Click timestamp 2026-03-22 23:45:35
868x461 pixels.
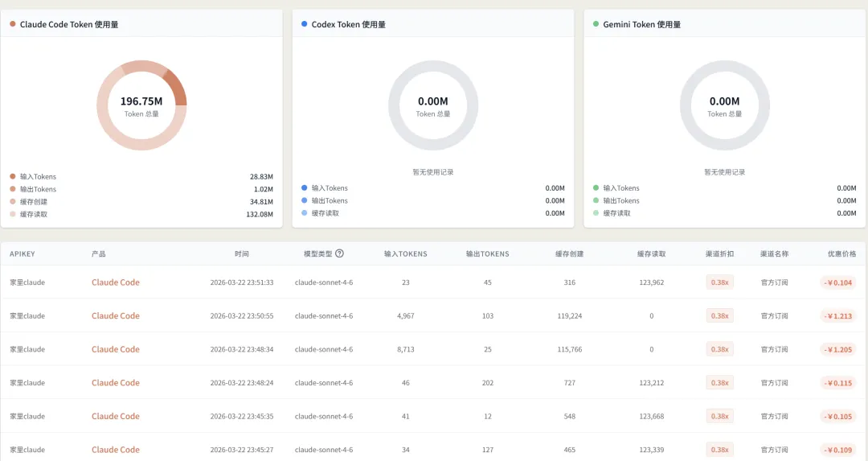point(242,417)
